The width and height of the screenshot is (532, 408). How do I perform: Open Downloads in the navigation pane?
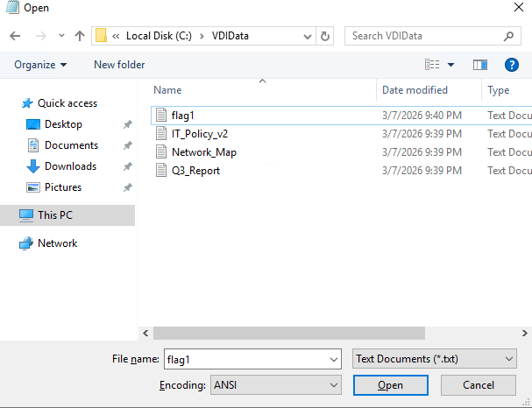[x=70, y=166]
